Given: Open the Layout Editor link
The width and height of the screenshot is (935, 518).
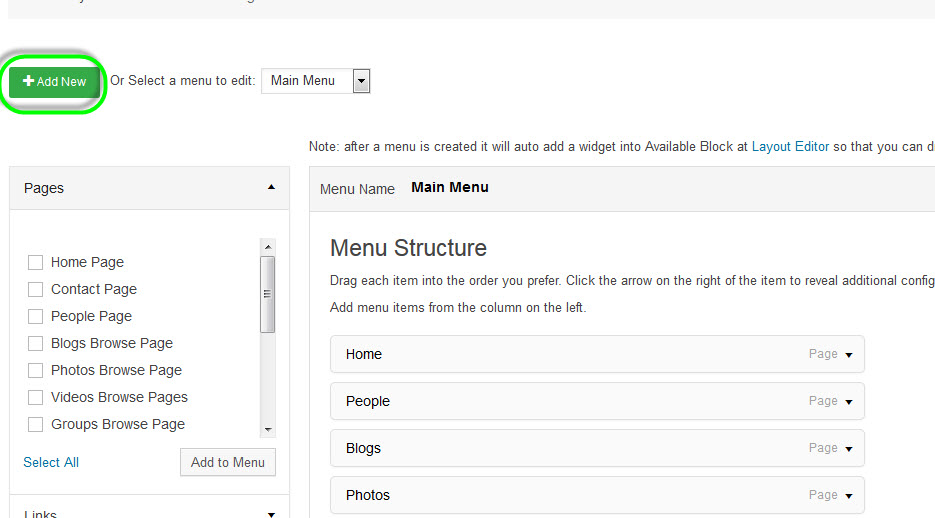Looking at the screenshot, I should point(790,146).
